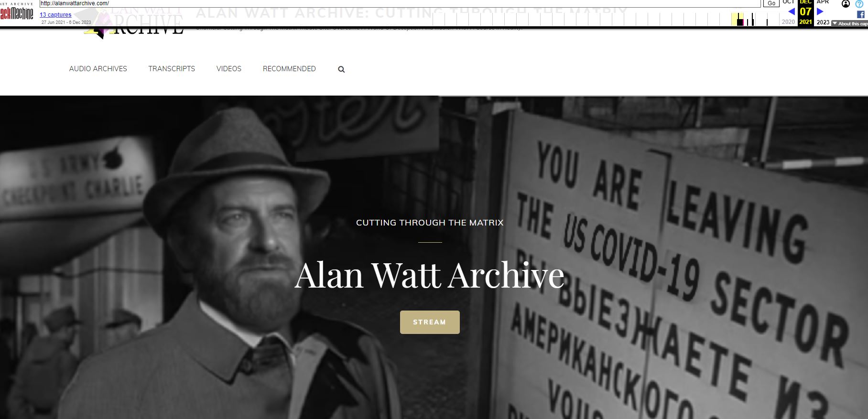Image resolution: width=868 pixels, height=419 pixels.
Task: Click the highlighted 2021 bar in capture timeline
Action: point(738,19)
